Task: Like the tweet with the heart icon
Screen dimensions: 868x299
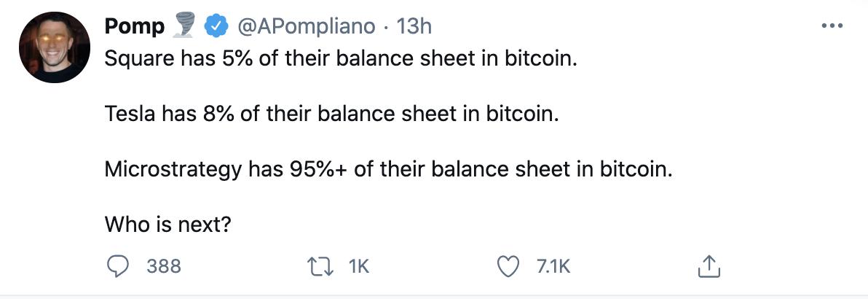Action: [508, 267]
